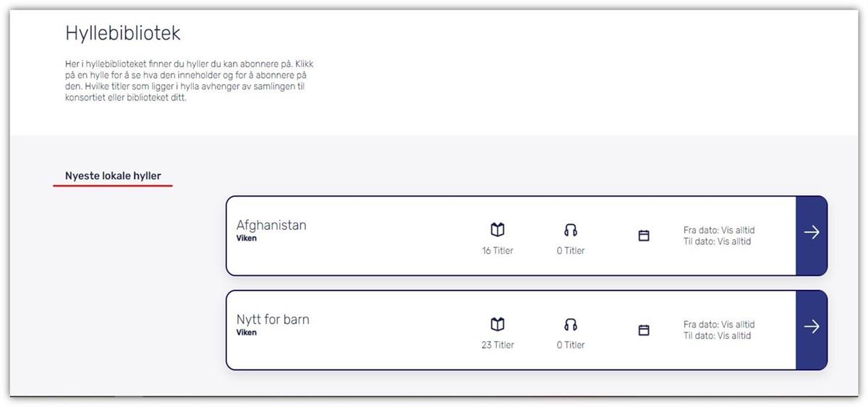Screen dimensions: 868x407
Task: Click the Hyllebibliotek page heading
Action: [123, 33]
